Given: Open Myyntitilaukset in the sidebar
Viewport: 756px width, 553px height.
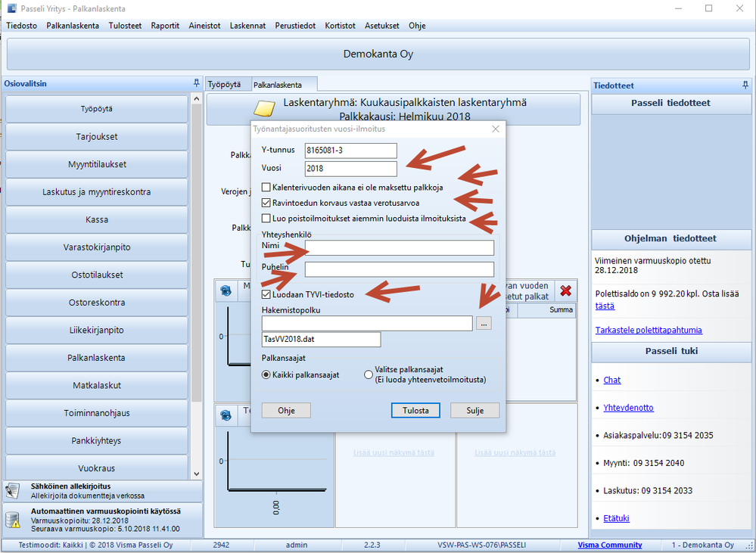Looking at the screenshot, I should [96, 164].
